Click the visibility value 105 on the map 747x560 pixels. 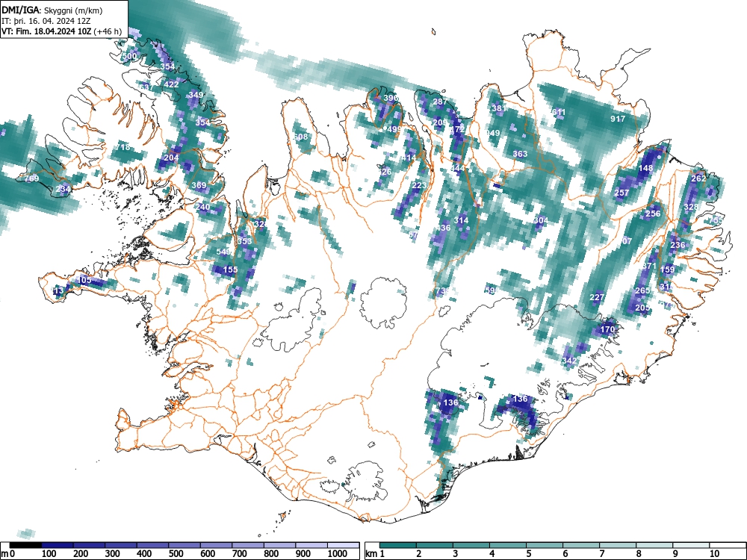pyautogui.click(x=84, y=280)
